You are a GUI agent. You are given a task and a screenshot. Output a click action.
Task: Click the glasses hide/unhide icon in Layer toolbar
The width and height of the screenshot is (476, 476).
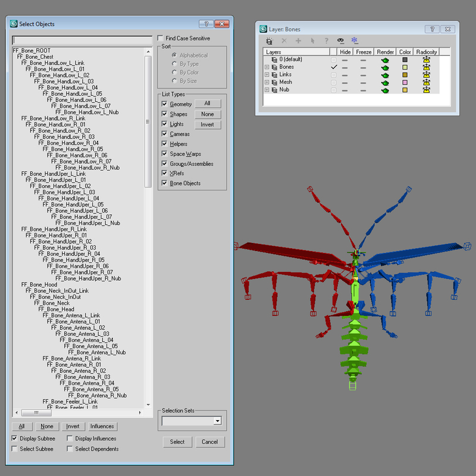tap(340, 40)
